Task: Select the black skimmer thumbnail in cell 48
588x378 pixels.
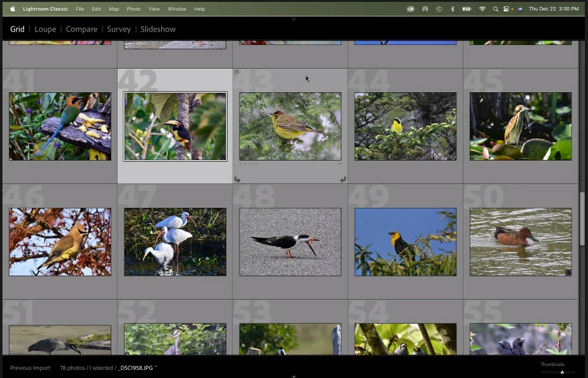Action: 290,242
